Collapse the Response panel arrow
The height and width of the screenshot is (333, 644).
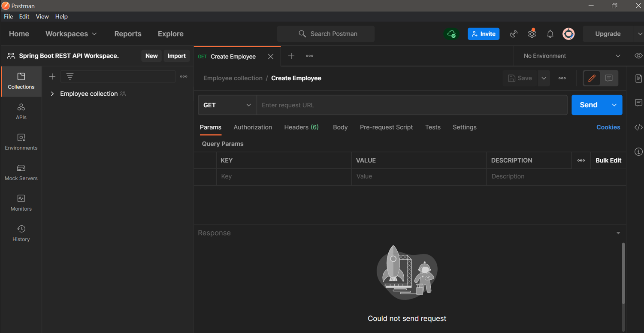(618, 233)
